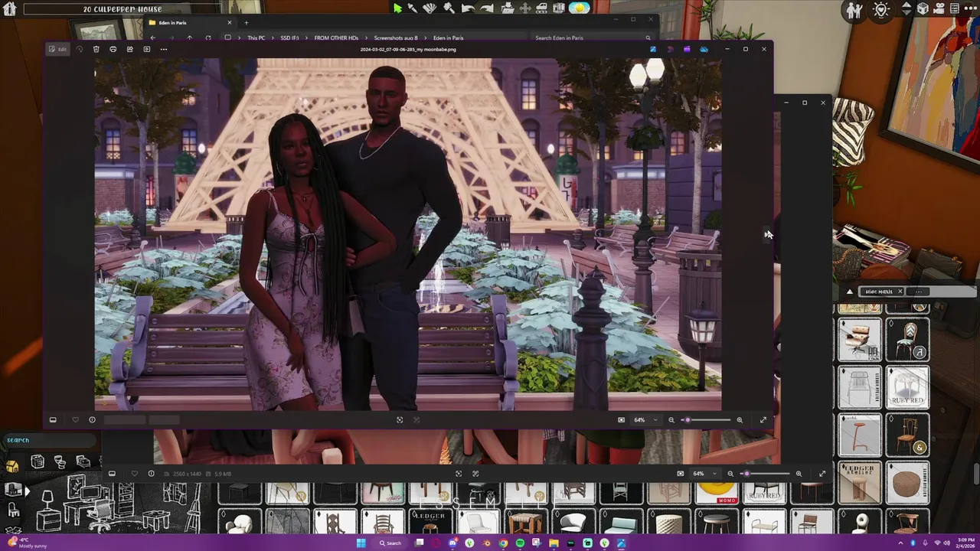Open 'Screenshots aug 8' breadcrumb
This screenshot has height=551, width=980.
(396, 37)
